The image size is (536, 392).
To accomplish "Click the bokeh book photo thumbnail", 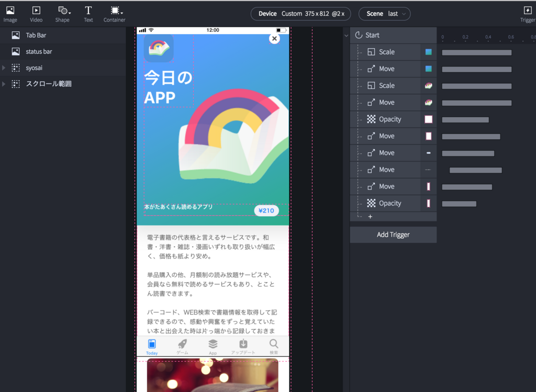I will [x=213, y=375].
